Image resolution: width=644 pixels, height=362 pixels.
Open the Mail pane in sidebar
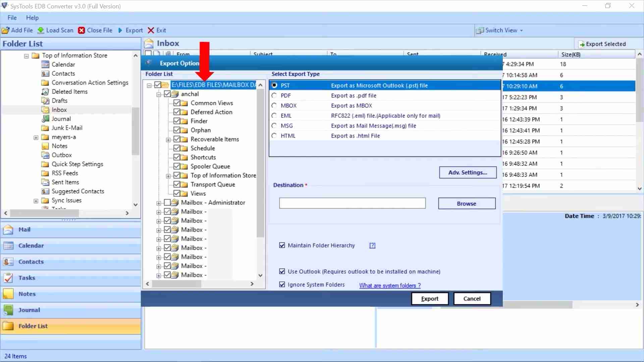coord(24,230)
